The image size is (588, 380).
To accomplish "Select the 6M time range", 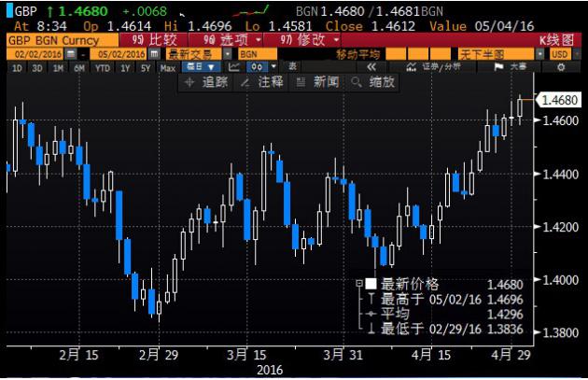I will click(79, 68).
